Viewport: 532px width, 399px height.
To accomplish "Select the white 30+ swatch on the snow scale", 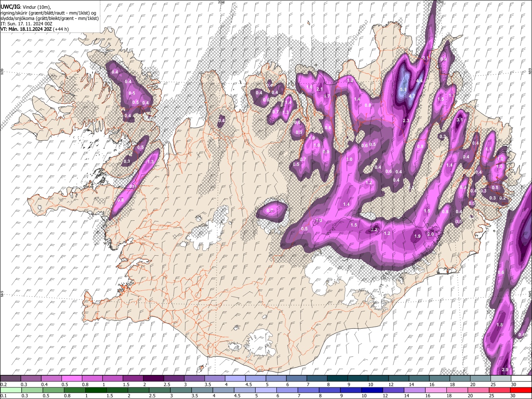I will tap(521, 378).
